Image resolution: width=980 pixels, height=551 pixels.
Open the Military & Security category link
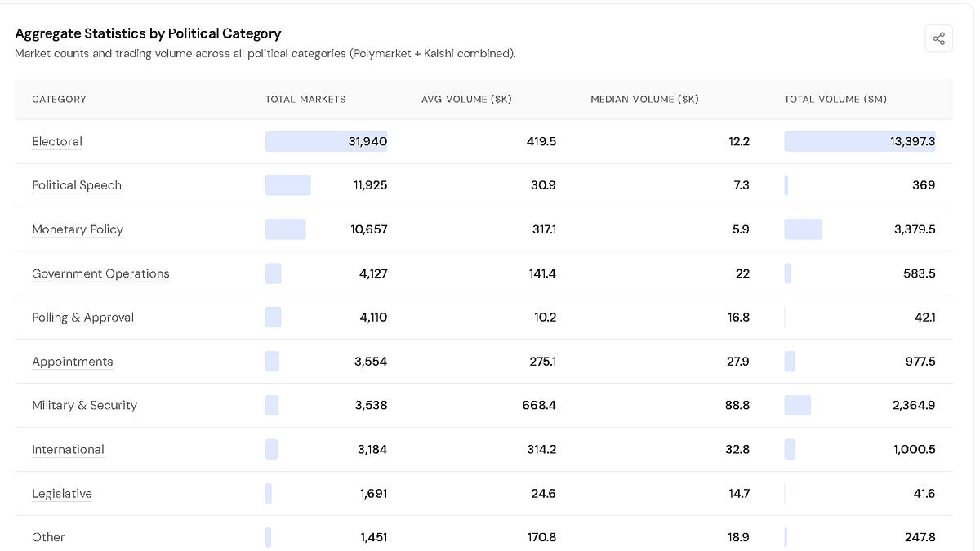(x=84, y=405)
